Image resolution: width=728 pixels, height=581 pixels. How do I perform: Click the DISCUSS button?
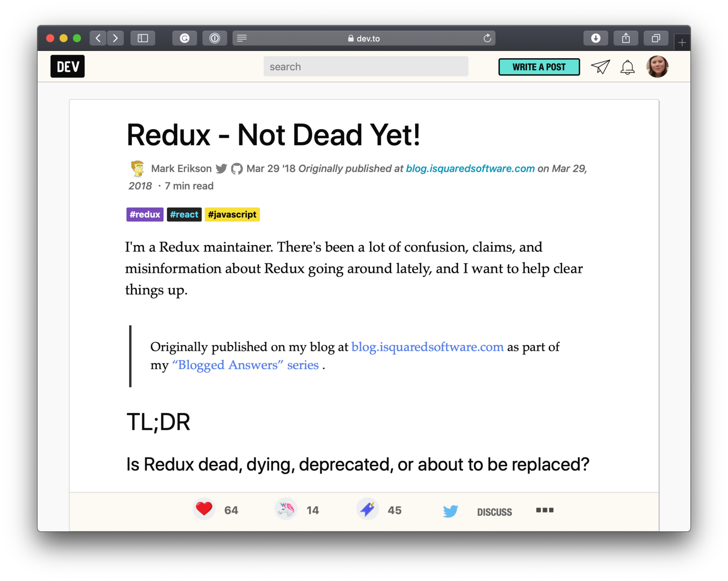click(494, 512)
